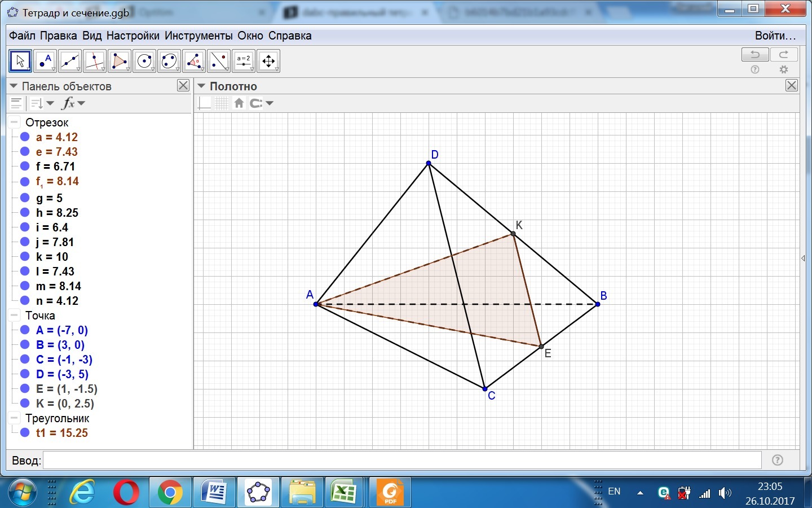Toggle visibility of segment a = 4.12

point(25,137)
